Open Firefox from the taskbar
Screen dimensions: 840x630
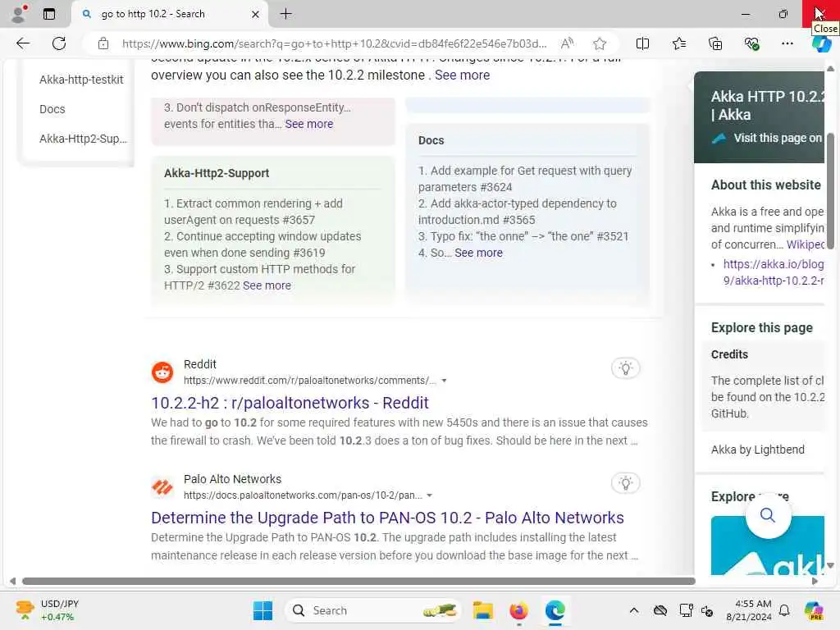pyautogui.click(x=518, y=610)
